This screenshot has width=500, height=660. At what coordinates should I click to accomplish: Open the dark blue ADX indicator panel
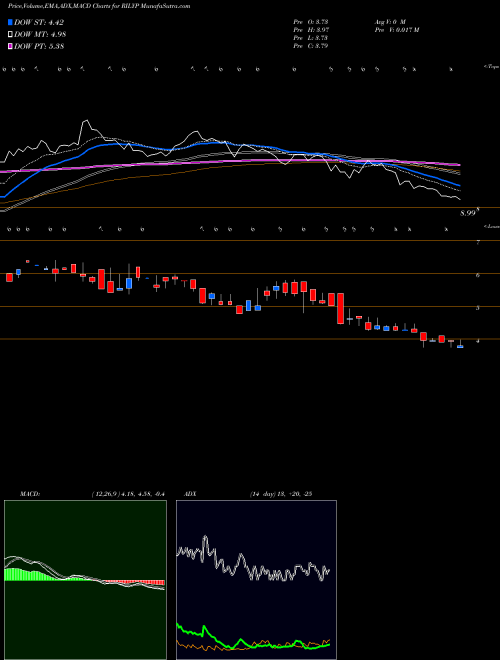point(256,580)
